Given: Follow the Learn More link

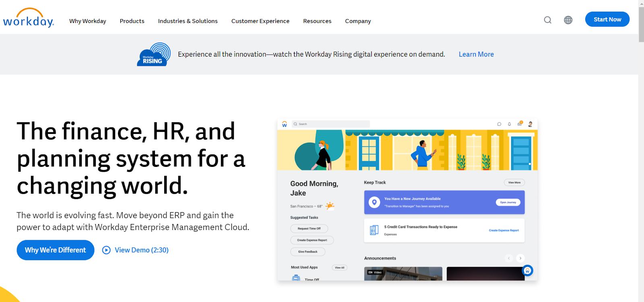Looking at the screenshot, I should (476, 54).
